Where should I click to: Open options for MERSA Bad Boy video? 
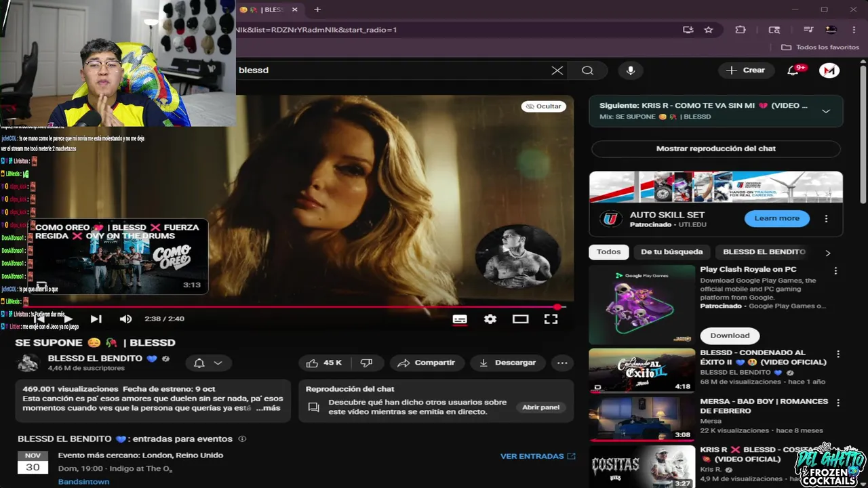[x=838, y=403]
